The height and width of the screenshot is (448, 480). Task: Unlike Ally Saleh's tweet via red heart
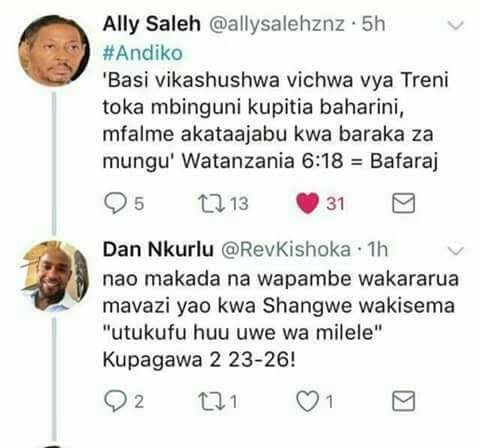pos(307,203)
